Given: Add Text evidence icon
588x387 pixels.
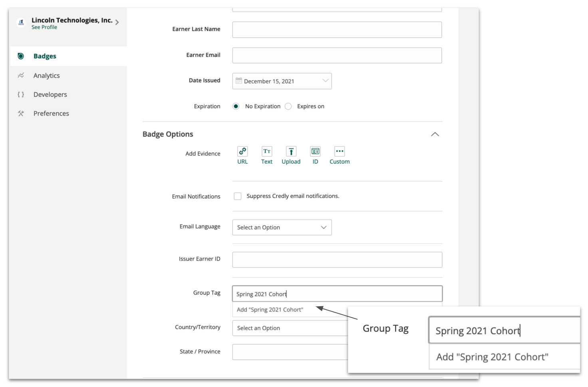Looking at the screenshot, I should (x=267, y=151).
